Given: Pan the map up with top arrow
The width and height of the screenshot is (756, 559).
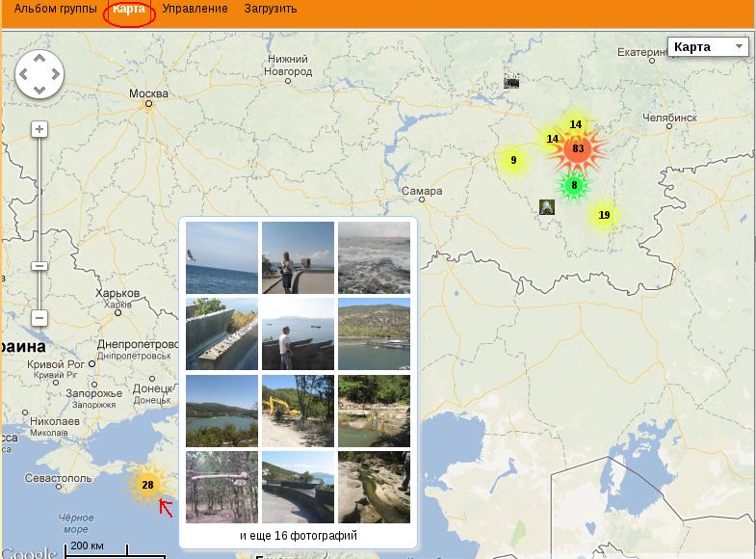Looking at the screenshot, I should [x=39, y=59].
